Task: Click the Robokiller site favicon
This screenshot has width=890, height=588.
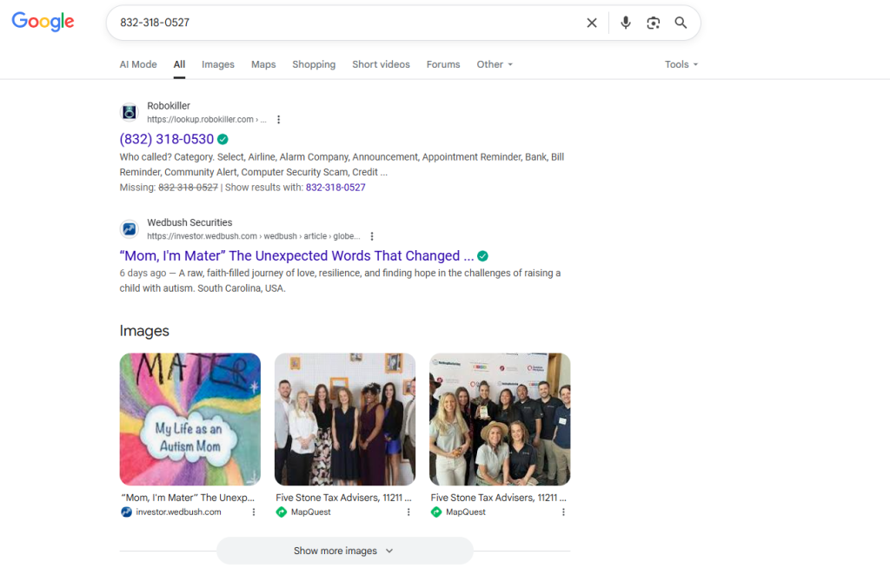Action: [130, 112]
